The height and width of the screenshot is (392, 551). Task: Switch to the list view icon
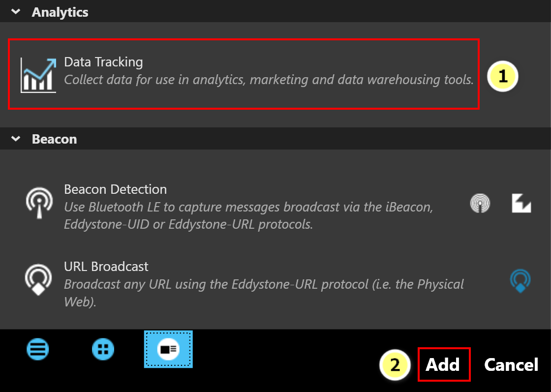pyautogui.click(x=37, y=349)
